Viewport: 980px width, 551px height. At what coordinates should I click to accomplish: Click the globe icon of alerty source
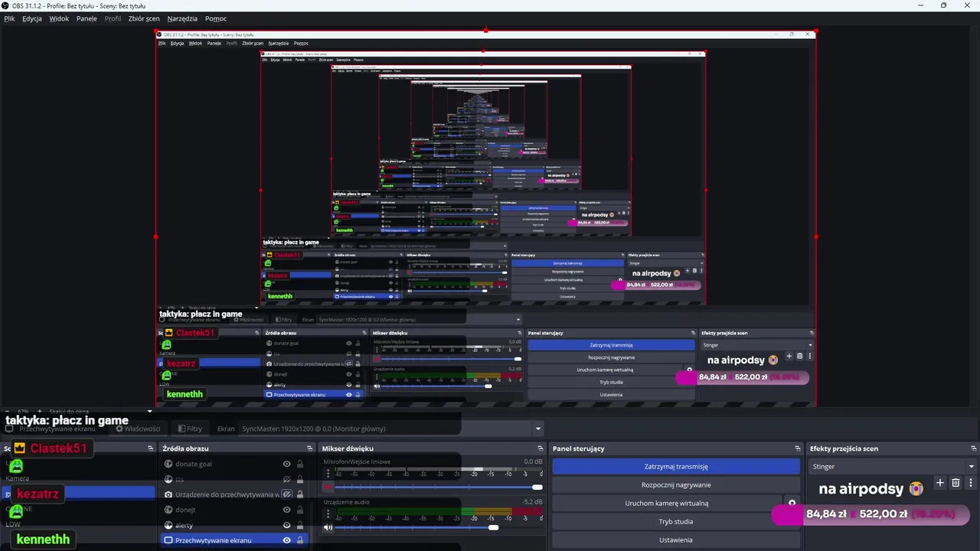pos(168,525)
